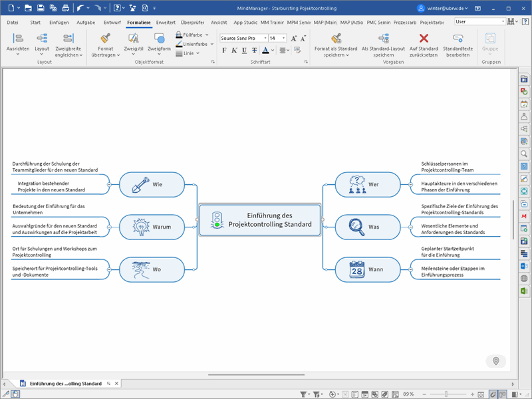The width and height of the screenshot is (532, 399).
Task: Open the Datei menu
Action: point(13,23)
